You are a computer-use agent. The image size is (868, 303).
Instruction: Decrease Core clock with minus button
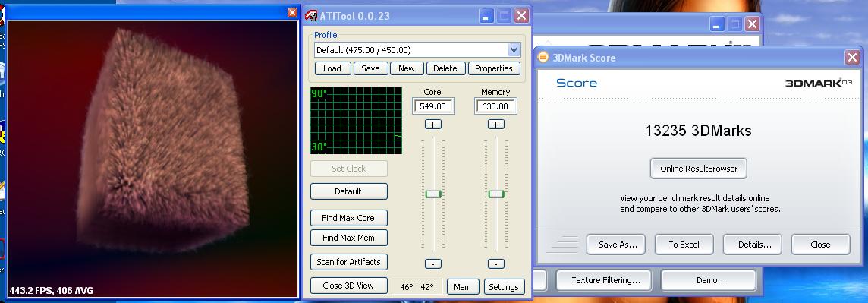(433, 264)
